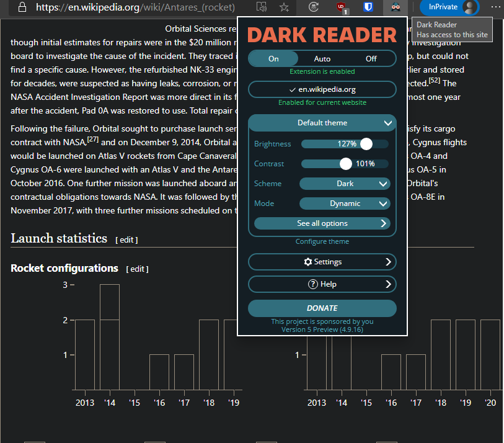Click the tracker-blocking extension icon
The height and width of the screenshot is (443, 504).
pos(313,7)
